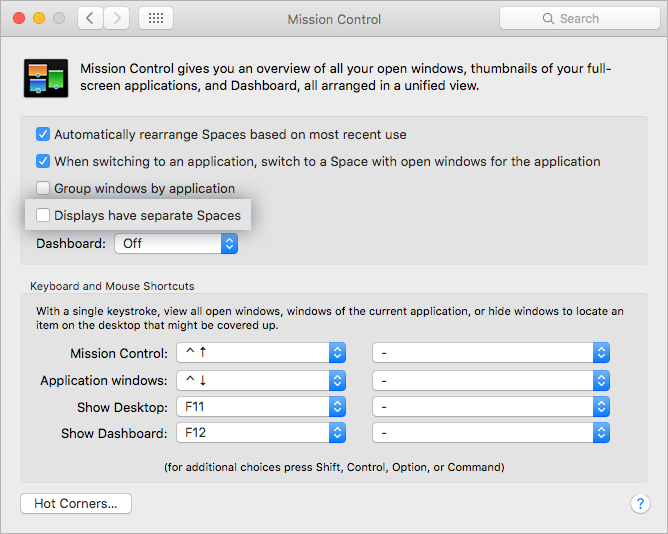The image size is (668, 534).
Task: Enable Group windows by application
Action: [43, 188]
